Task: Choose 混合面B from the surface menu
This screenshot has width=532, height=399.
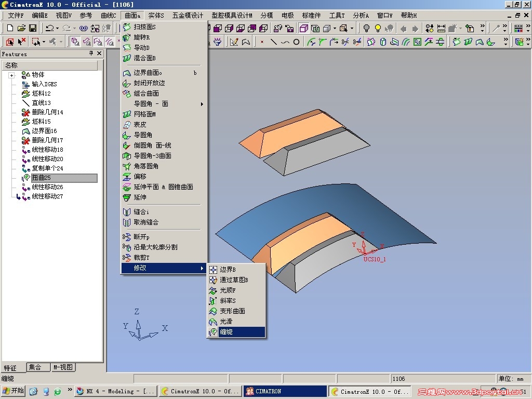Action: pos(164,58)
